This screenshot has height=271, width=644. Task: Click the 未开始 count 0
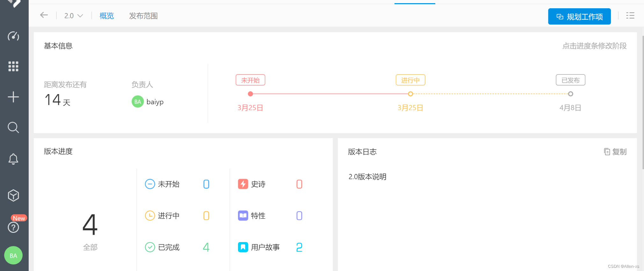tap(206, 184)
